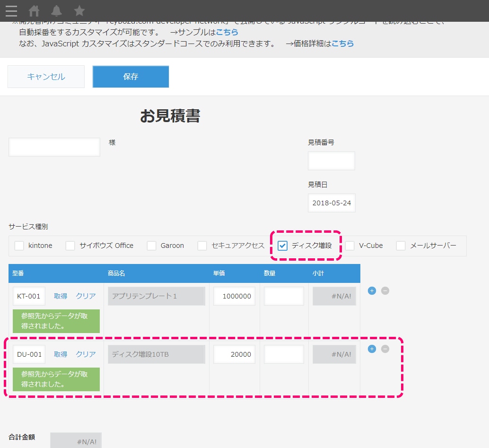Add a row using the first plus icon
This screenshot has height=448, width=489.
pos(372,290)
